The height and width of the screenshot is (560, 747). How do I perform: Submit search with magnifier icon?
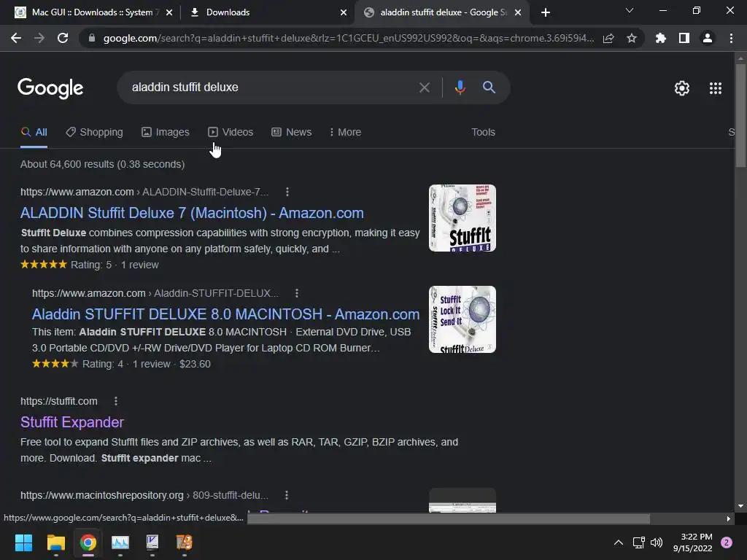click(489, 87)
